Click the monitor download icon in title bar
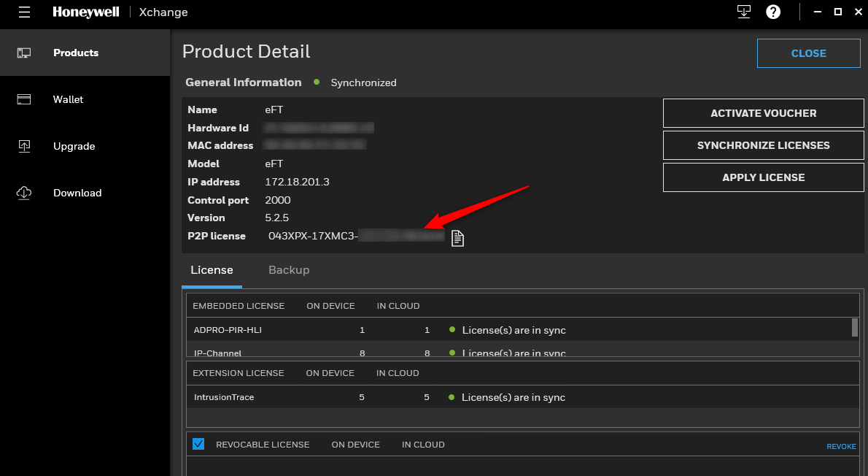Screen dimensions: 868x476 [744, 12]
